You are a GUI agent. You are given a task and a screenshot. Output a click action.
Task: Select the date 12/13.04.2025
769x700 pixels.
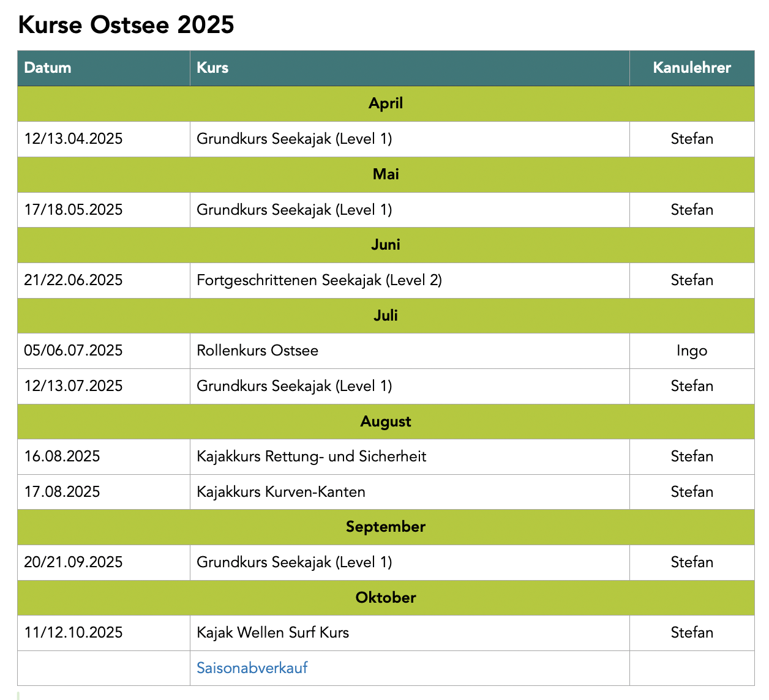[x=73, y=139]
